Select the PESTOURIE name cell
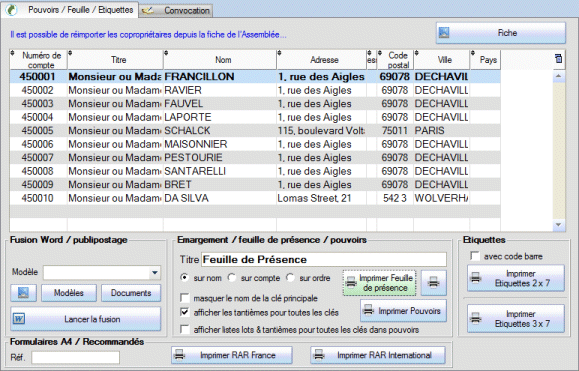The image size is (579, 371). (220, 158)
